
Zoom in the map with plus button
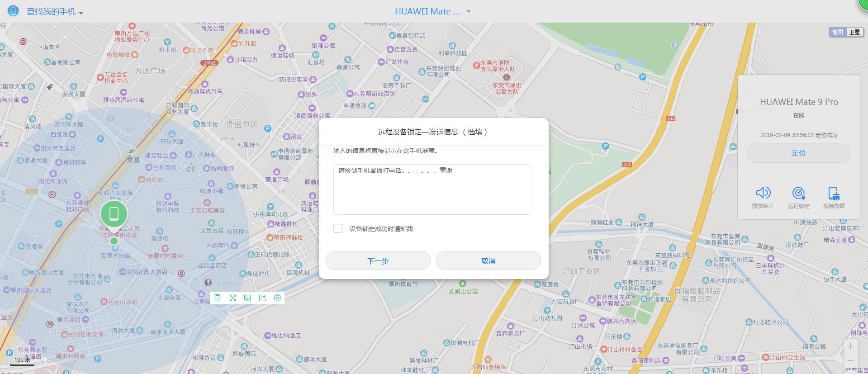point(851,346)
